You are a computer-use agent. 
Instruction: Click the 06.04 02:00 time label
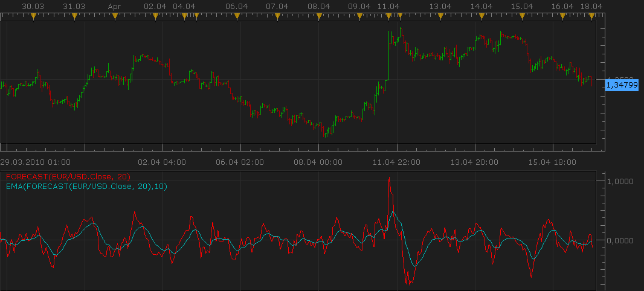tap(240, 162)
